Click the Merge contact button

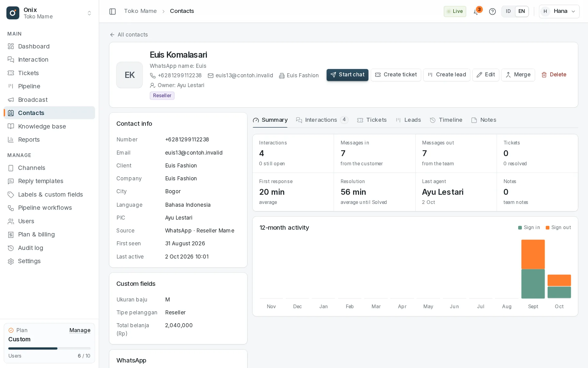(518, 75)
